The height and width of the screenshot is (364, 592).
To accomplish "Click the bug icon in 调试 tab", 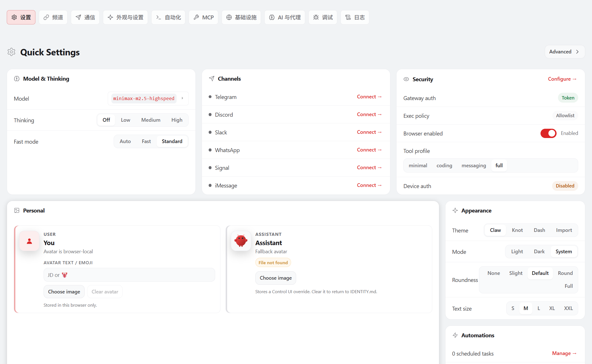I will [316, 17].
